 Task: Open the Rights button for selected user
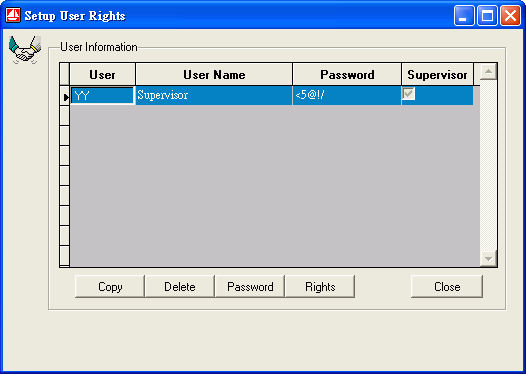click(320, 286)
